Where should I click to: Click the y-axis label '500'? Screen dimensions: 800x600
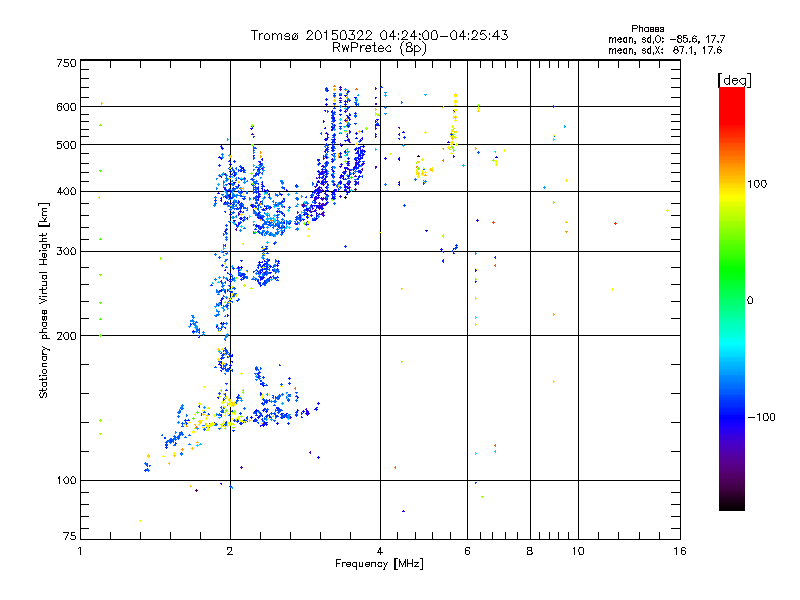(x=66, y=145)
